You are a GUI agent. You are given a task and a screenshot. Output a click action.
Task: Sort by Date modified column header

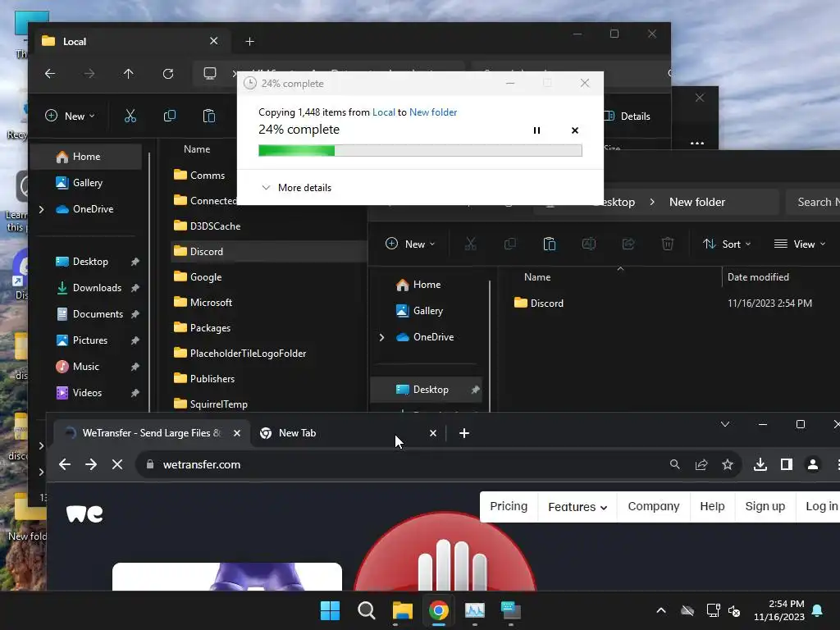(x=758, y=277)
